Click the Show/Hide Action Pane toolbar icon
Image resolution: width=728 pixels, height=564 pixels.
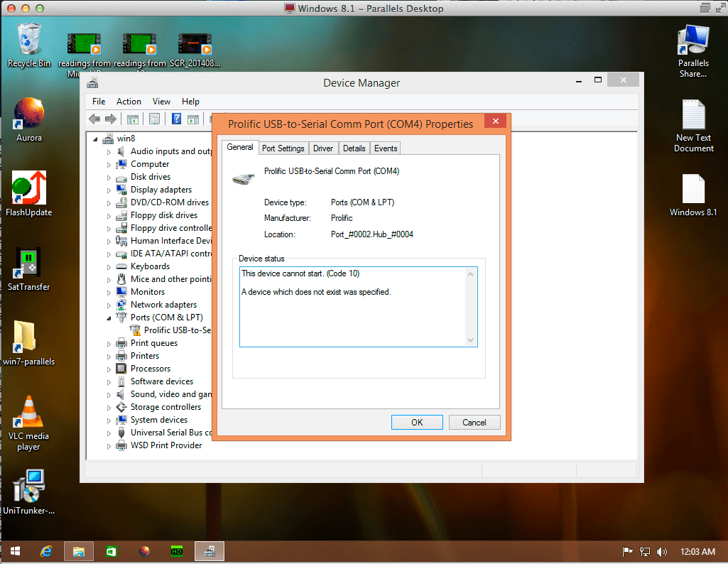pyautogui.click(x=193, y=119)
